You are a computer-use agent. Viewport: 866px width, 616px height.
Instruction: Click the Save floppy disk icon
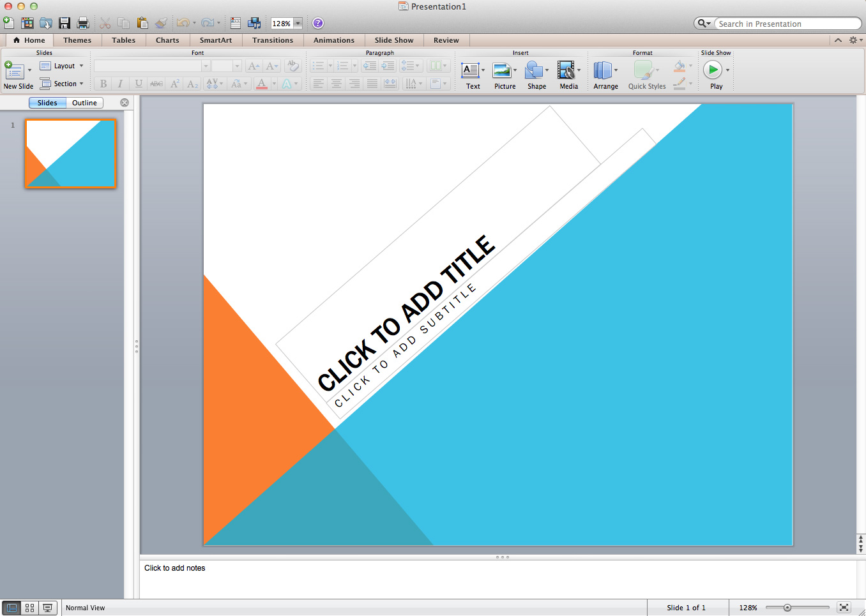pyautogui.click(x=65, y=24)
